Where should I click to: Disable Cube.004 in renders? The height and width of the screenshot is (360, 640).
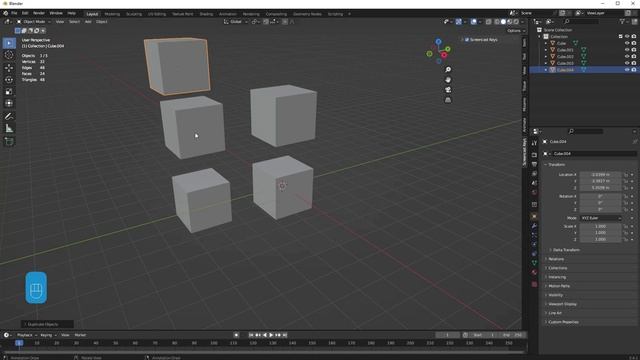pos(634,70)
